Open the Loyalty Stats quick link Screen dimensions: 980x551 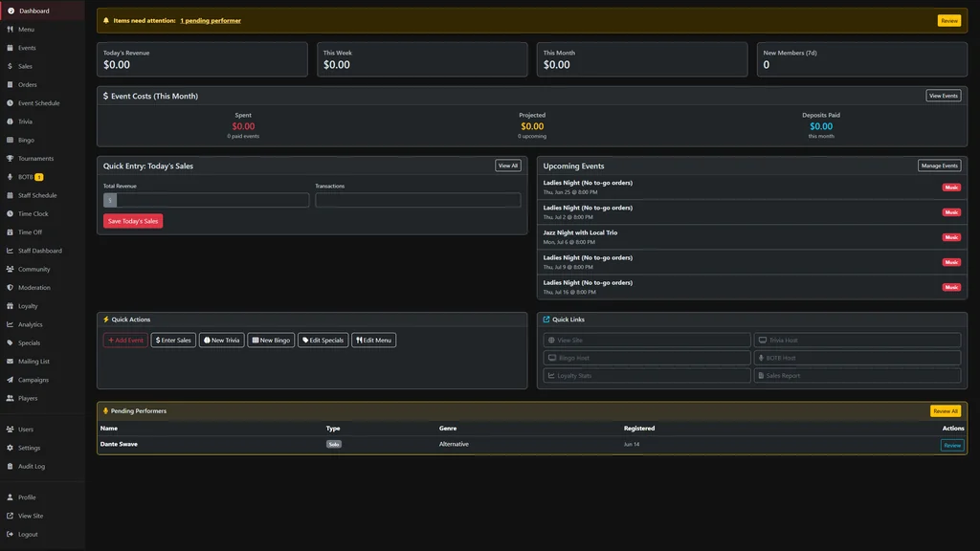pyautogui.click(x=647, y=375)
